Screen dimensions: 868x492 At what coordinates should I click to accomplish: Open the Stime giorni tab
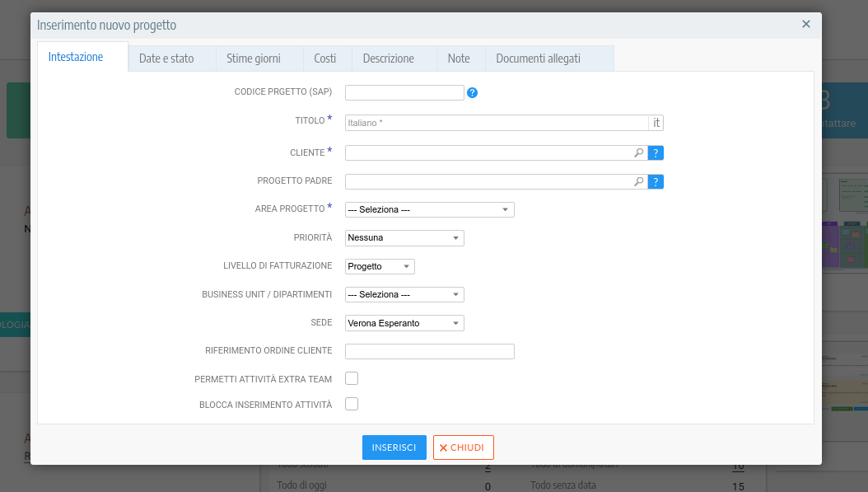coord(254,59)
